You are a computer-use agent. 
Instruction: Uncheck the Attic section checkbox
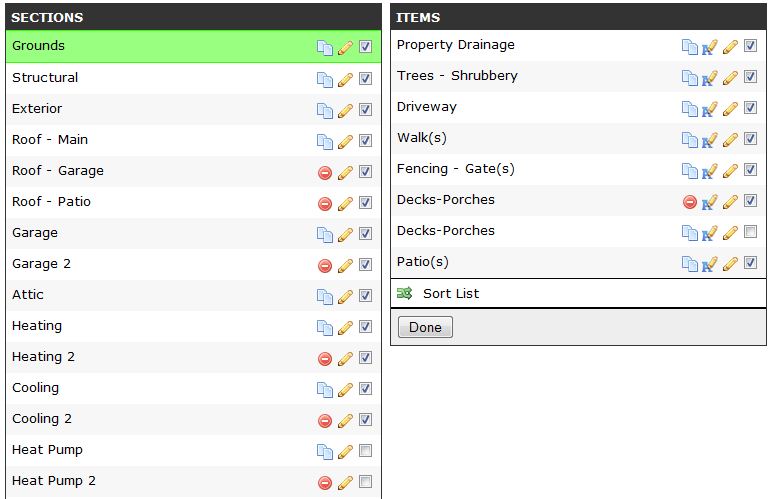(365, 295)
